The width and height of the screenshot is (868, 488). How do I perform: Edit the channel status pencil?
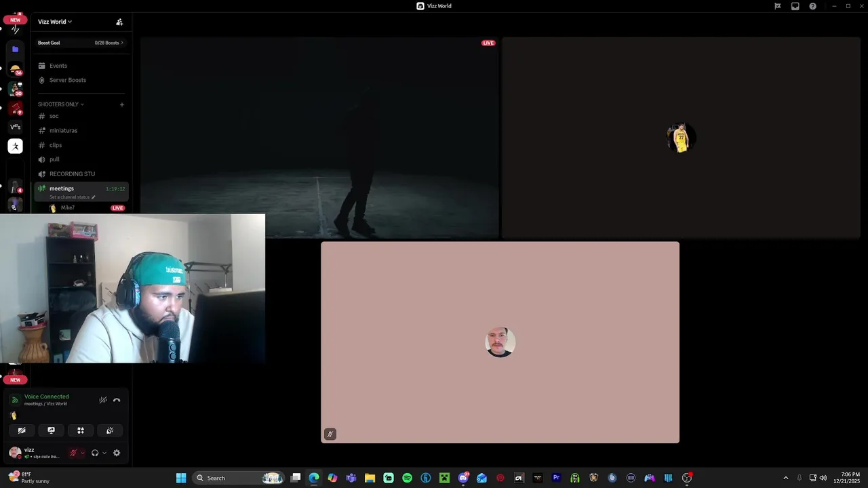pyautogui.click(x=94, y=197)
